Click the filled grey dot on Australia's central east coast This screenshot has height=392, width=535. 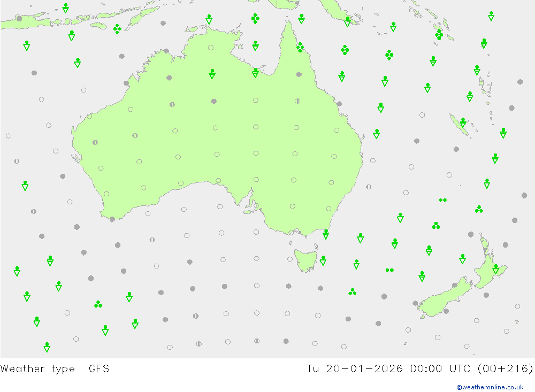339,104
